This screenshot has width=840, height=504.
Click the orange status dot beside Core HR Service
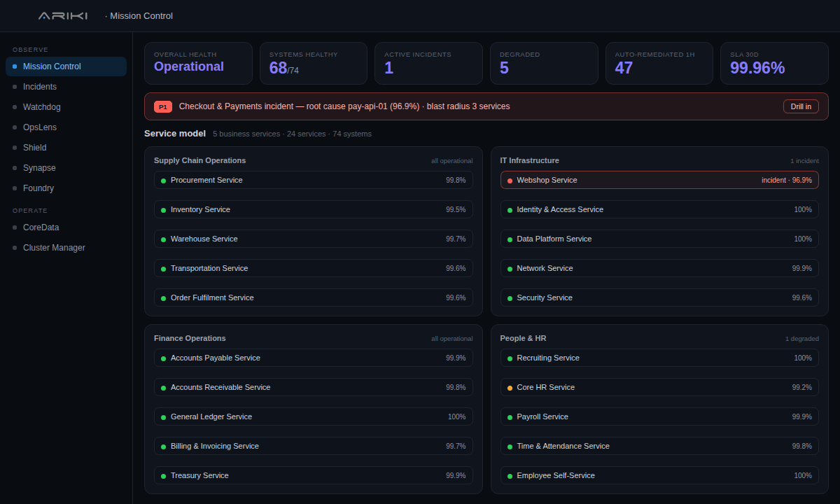coord(510,388)
